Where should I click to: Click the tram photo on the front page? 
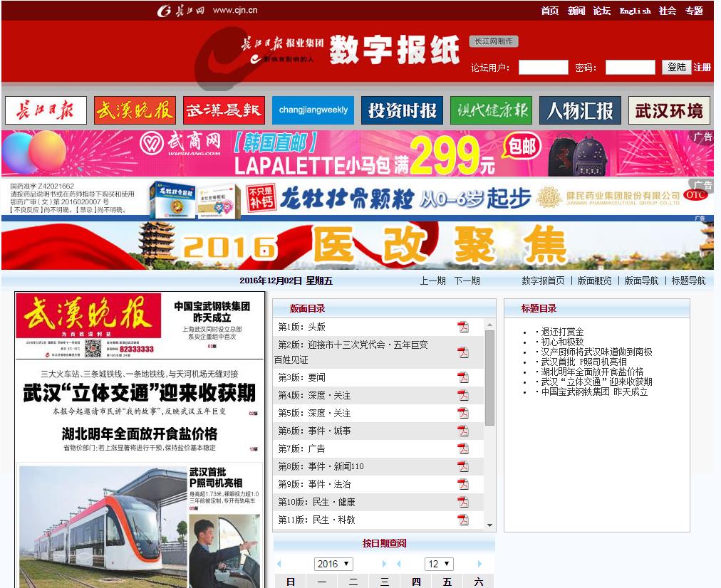click(103, 527)
